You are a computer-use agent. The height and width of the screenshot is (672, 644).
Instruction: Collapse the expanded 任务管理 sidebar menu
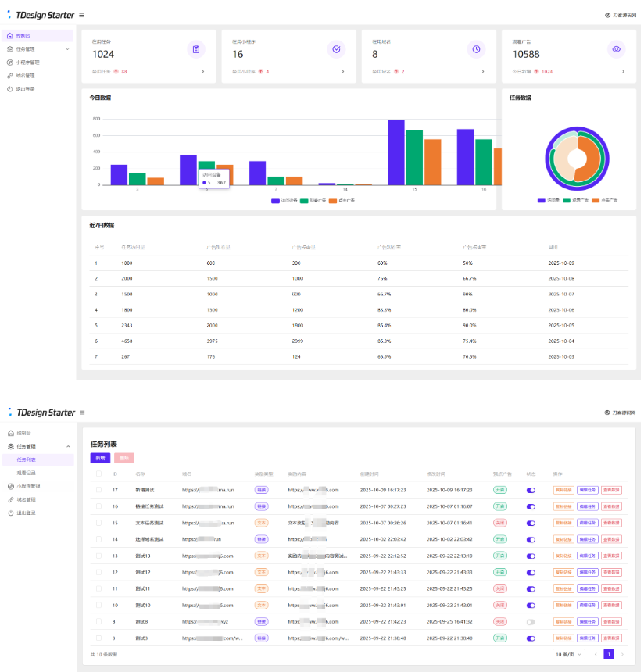click(67, 446)
